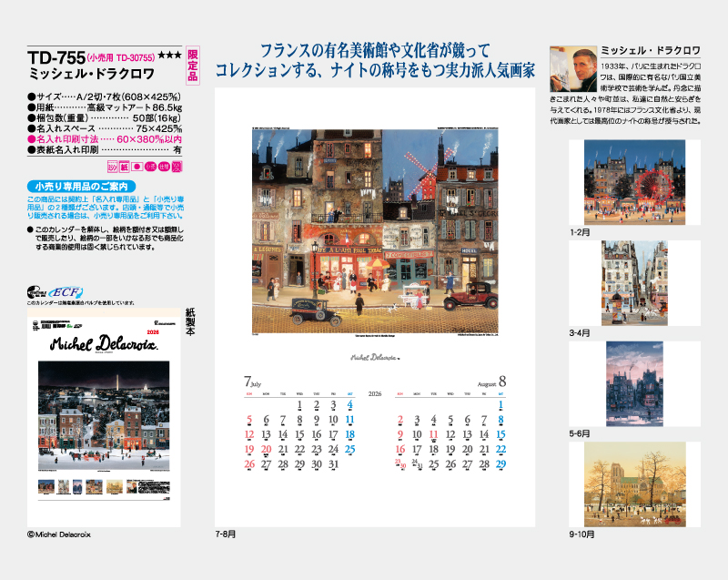Click the round 小売 retail badge icon
This screenshot has height=580, width=728.
[x=150, y=167]
